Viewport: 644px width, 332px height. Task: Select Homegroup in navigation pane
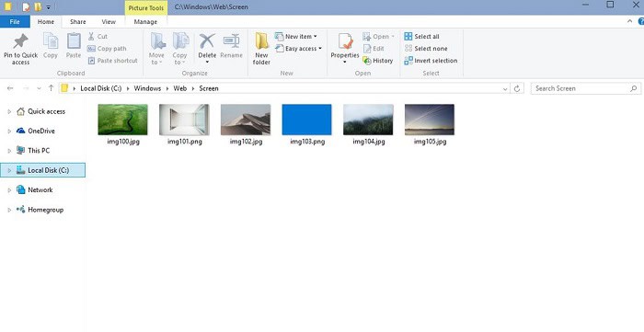[x=40, y=210]
